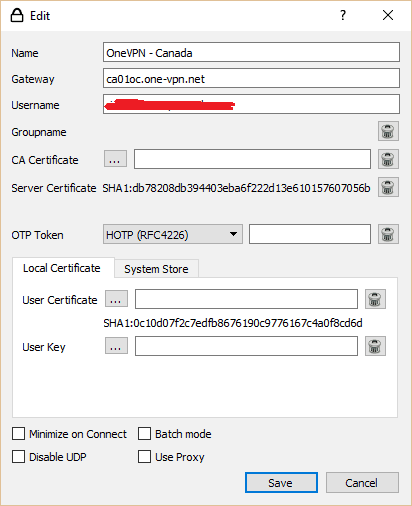
Task: Cancel editing the profile
Action: point(362,482)
